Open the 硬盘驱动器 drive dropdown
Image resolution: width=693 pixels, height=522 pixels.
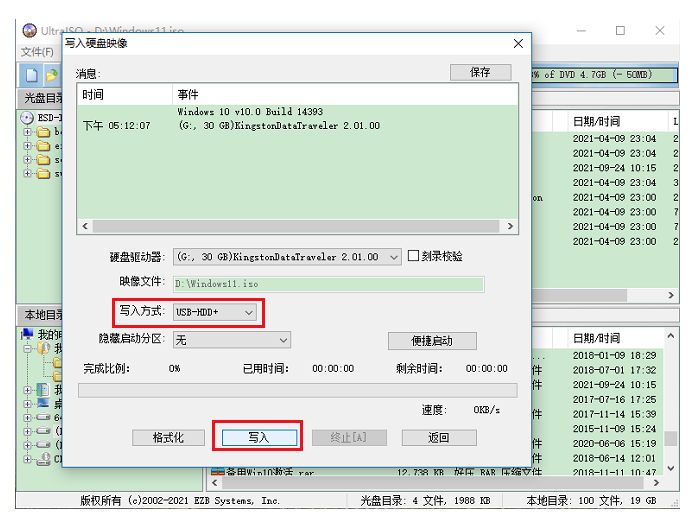click(392, 257)
